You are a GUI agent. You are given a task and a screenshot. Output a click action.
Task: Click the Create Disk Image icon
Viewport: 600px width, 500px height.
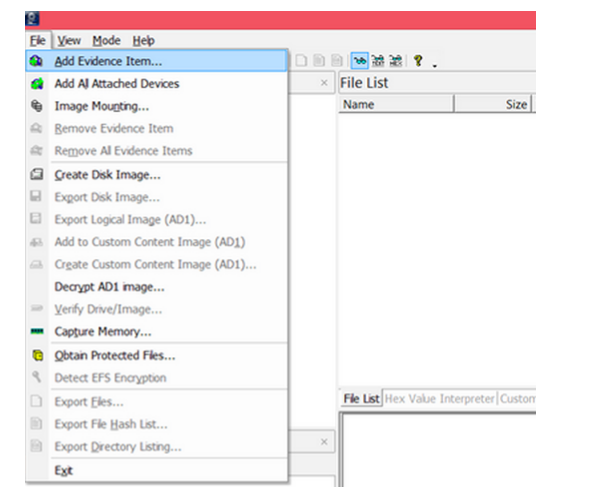pos(36,174)
